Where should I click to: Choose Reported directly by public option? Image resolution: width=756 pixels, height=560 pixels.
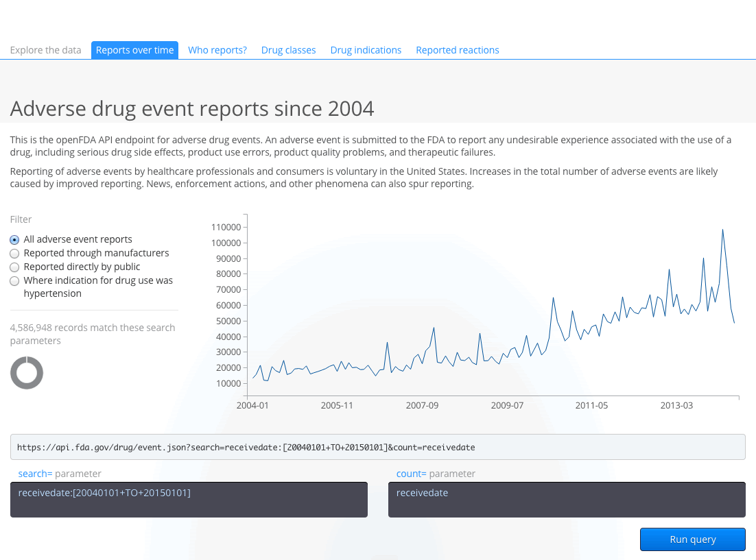click(14, 267)
